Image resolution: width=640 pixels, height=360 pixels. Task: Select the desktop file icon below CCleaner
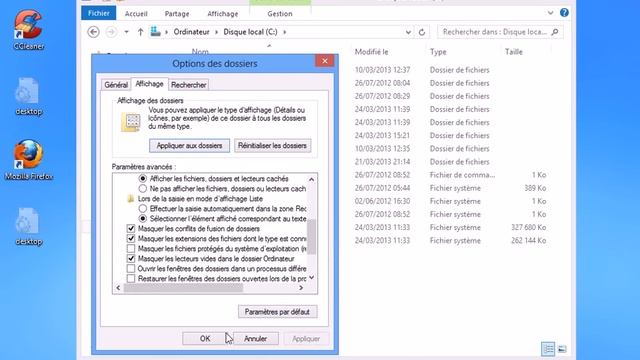[28, 96]
